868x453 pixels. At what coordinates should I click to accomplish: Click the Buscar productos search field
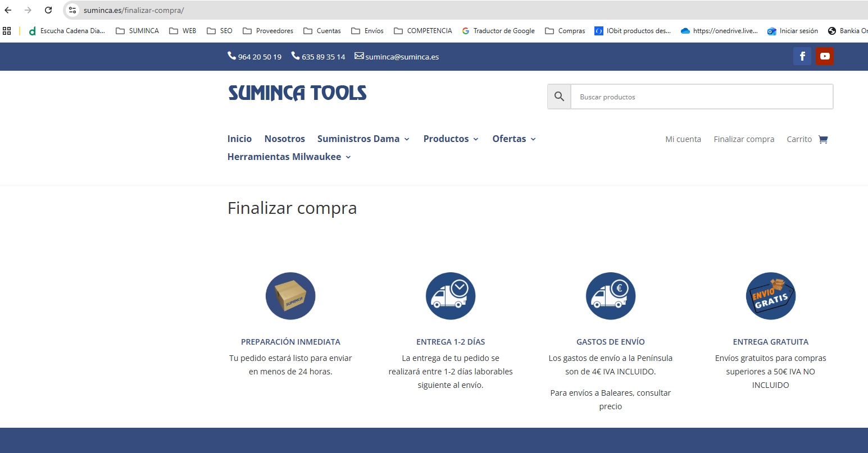701,97
